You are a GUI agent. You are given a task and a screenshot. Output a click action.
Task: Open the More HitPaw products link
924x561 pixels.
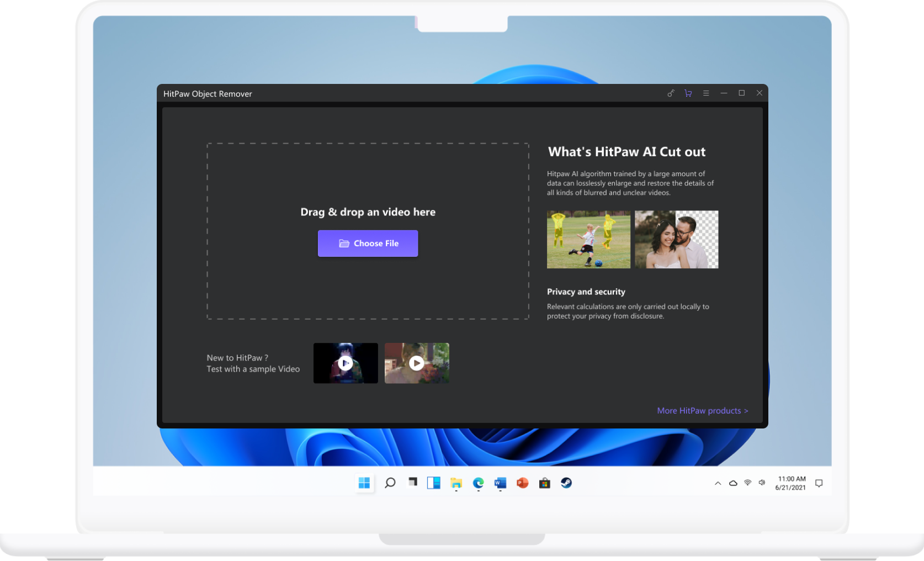point(702,411)
